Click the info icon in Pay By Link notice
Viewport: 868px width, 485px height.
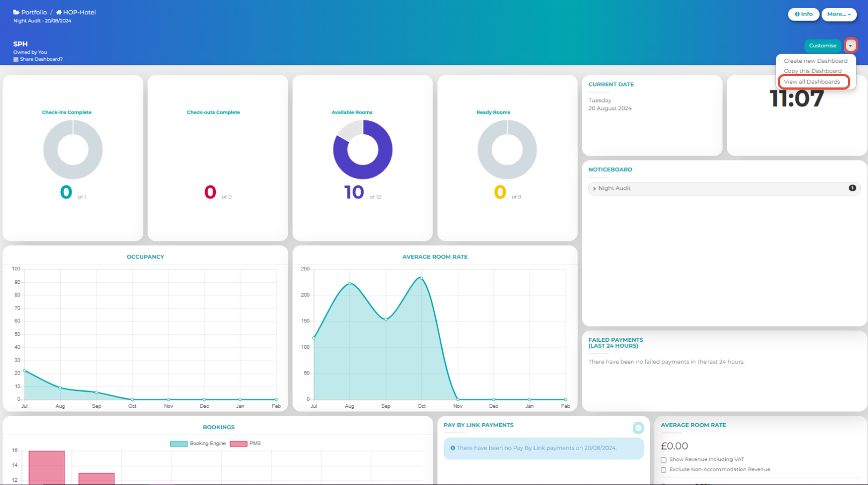tap(453, 448)
